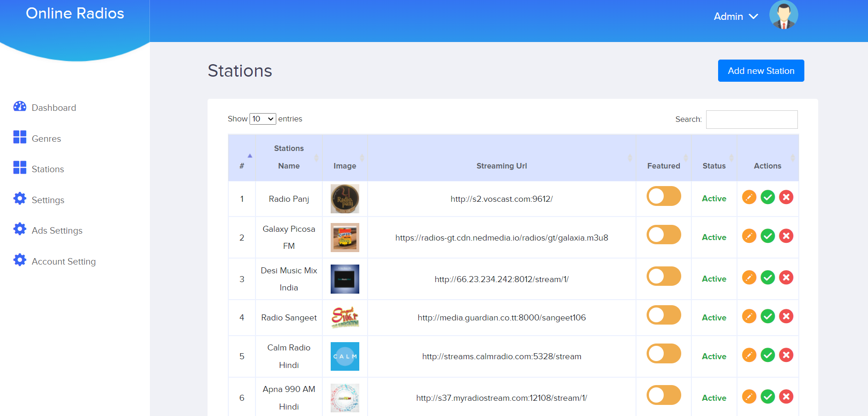Expand the Admin user menu
Image resolution: width=868 pixels, height=416 pixels.
click(736, 17)
